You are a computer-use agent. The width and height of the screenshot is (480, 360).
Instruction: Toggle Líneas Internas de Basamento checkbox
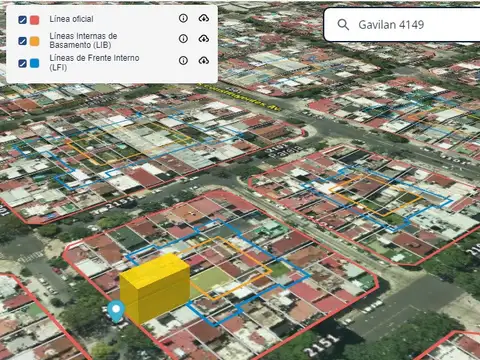[22, 41]
